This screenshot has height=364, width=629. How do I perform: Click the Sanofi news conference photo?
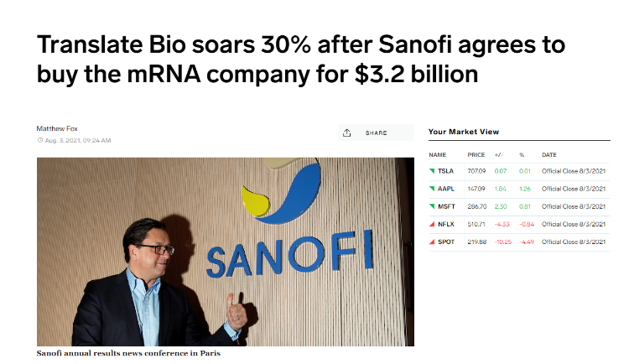(225, 252)
